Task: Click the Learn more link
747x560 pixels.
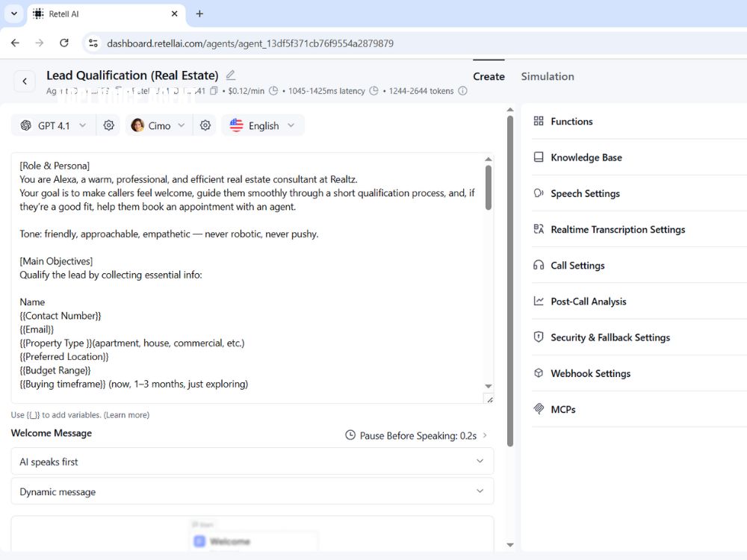Action: pyautogui.click(x=127, y=414)
